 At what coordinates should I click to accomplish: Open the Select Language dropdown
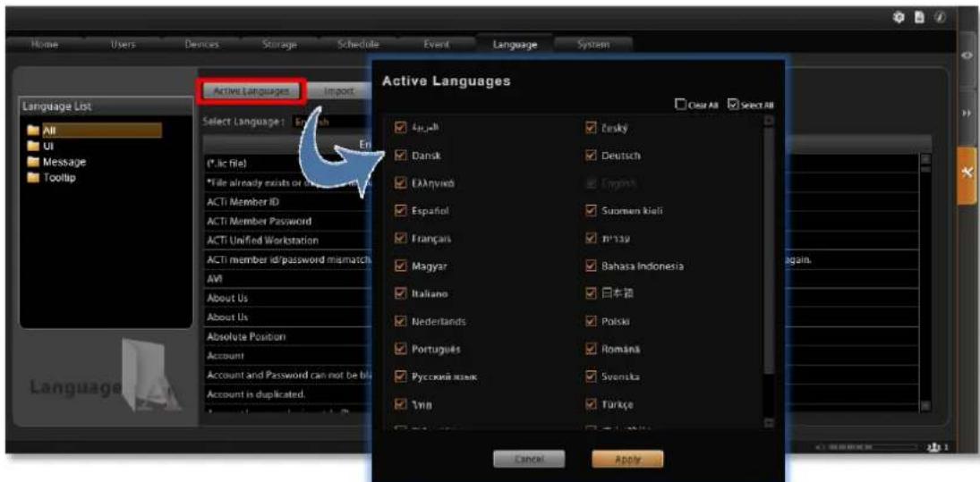(331, 123)
